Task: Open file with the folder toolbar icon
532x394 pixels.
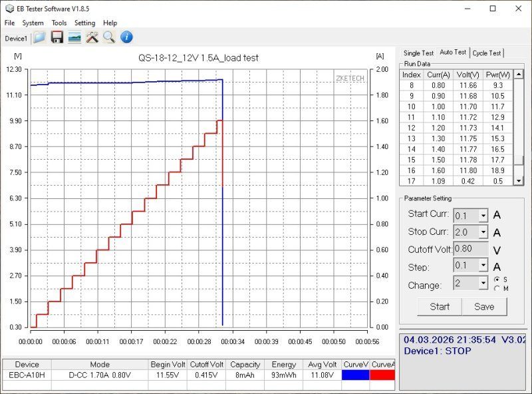Action: tap(39, 37)
